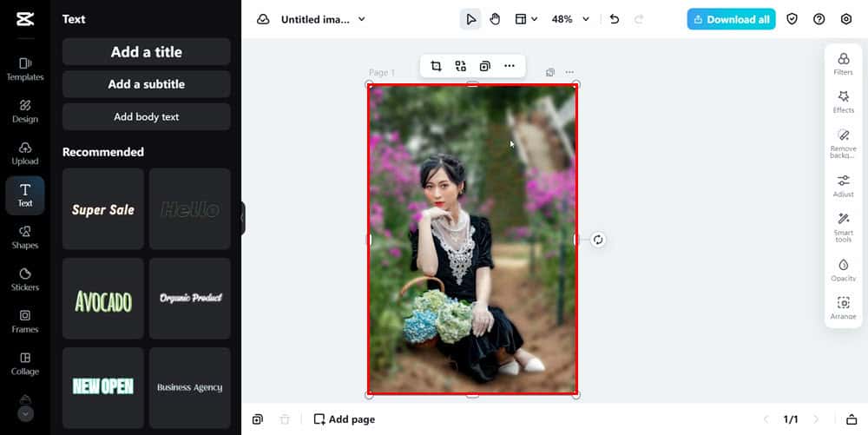The width and height of the screenshot is (868, 435).
Task: Open the Page 1 more options menu
Action: tap(569, 73)
